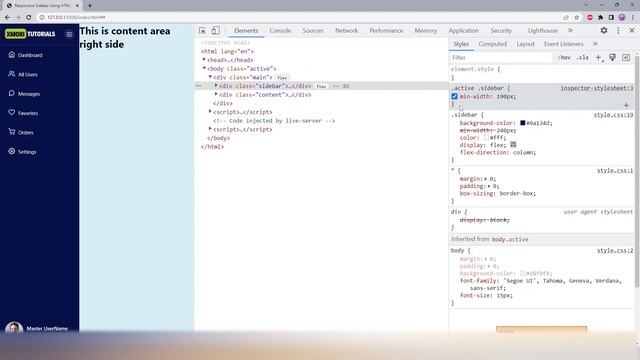Bookmark the page with the star icon
640x360 pixels.
(577, 17)
